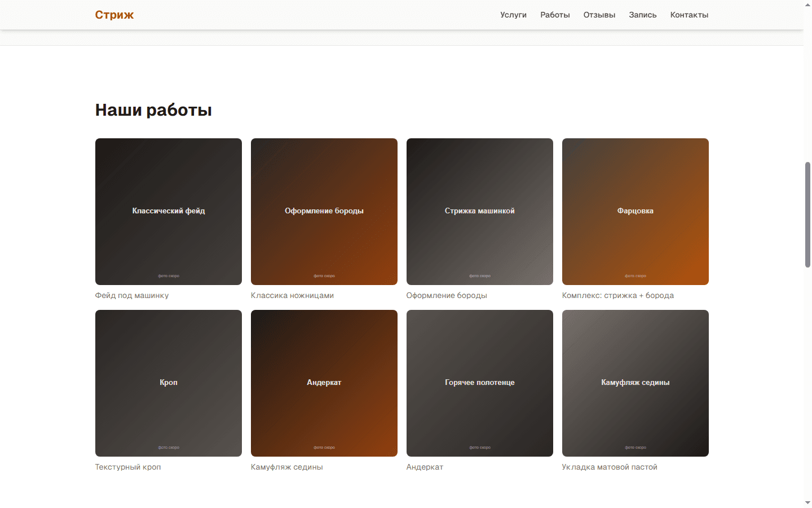View the Горячее полотенце tile

click(480, 383)
